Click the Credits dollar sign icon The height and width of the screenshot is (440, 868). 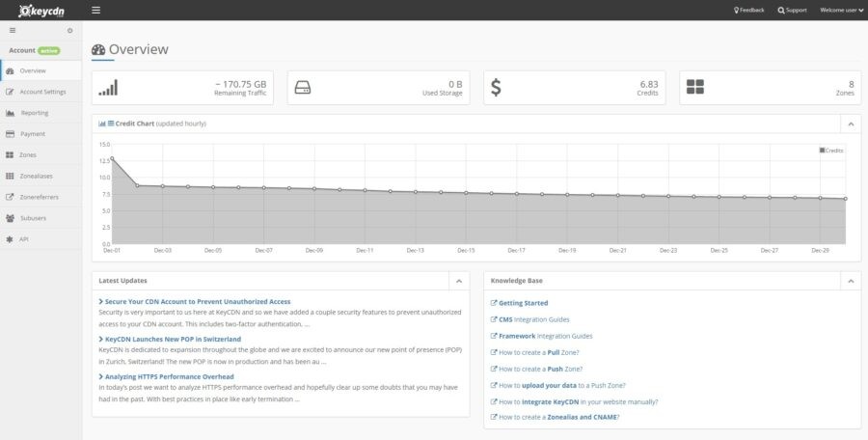[496, 87]
